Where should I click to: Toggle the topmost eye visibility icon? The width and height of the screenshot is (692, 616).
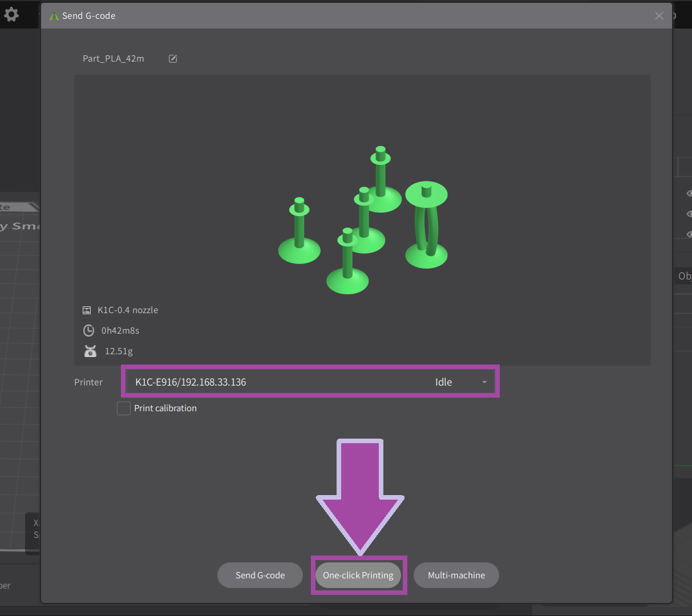pos(689,193)
